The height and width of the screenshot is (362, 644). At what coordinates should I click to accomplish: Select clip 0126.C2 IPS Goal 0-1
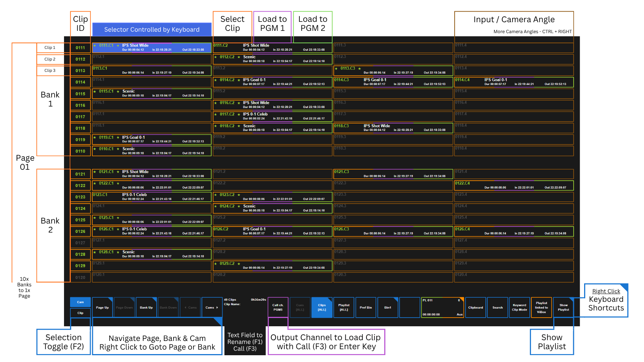[x=273, y=231]
